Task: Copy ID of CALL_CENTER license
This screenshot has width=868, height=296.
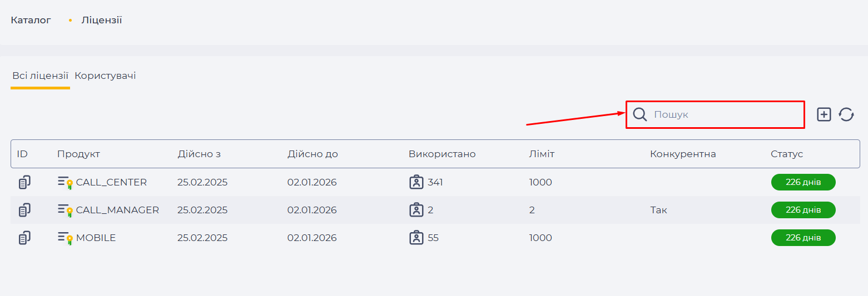Action: 24,182
